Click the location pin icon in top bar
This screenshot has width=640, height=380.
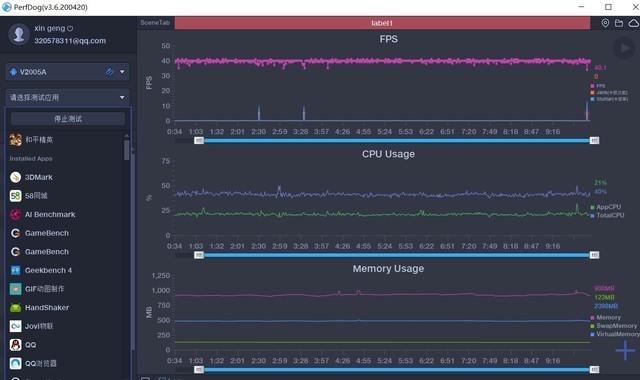[605, 23]
